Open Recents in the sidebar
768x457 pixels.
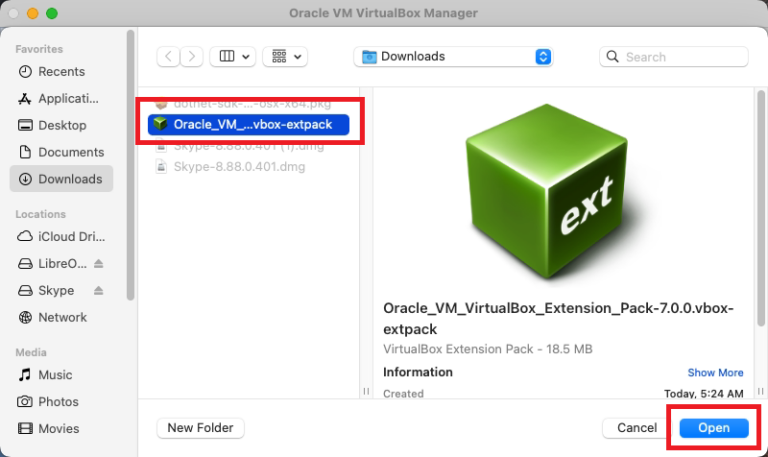(61, 72)
